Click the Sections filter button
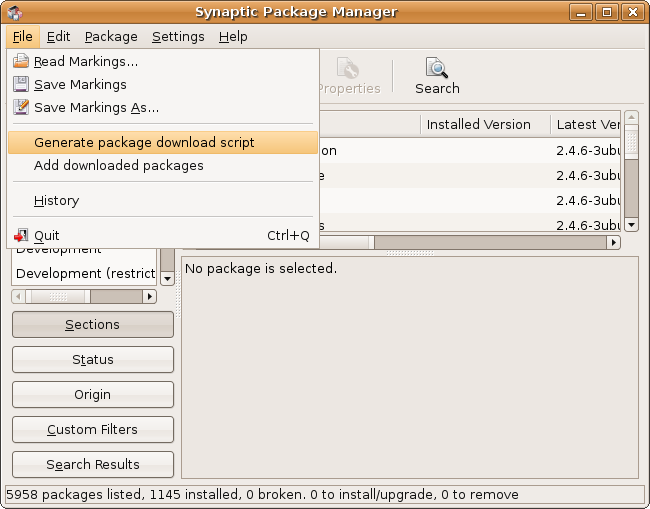This screenshot has width=650, height=509. coord(93,325)
